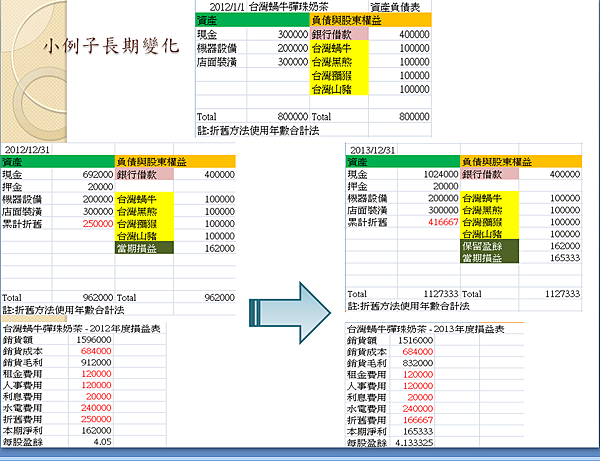Click the 資產負債表 label in the top table

click(395, 7)
